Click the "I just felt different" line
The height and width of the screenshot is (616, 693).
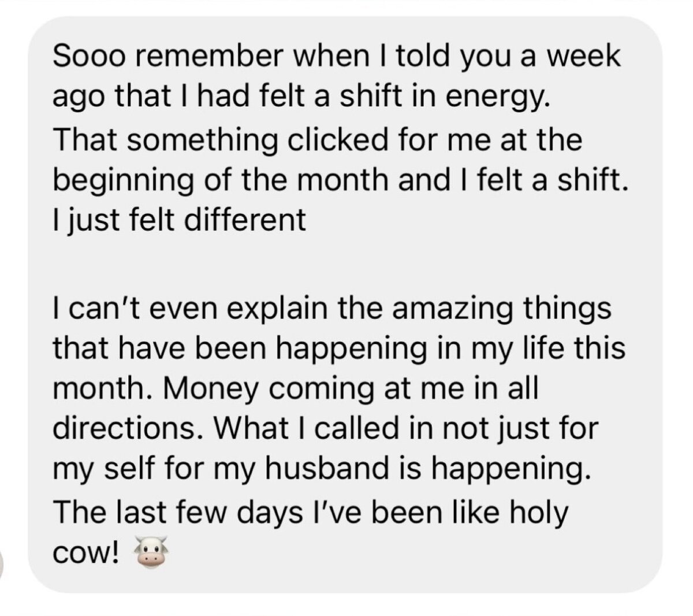[x=179, y=220]
